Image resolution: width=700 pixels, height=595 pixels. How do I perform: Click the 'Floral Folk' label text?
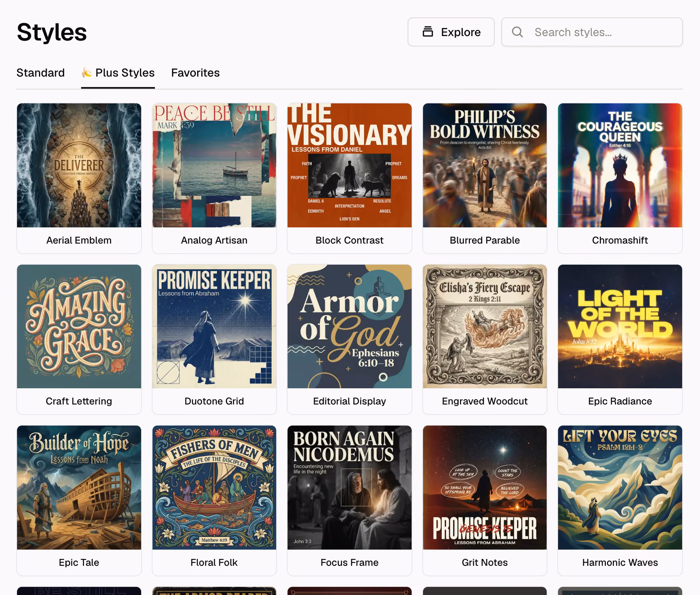click(x=214, y=563)
